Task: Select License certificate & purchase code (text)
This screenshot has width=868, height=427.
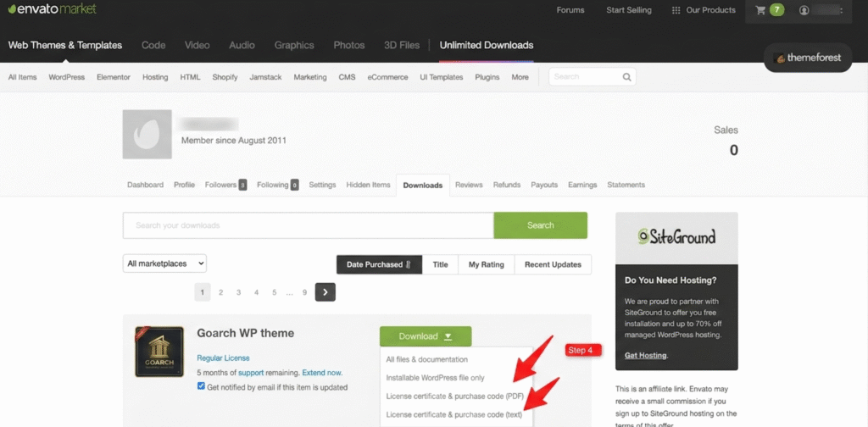Action: pyautogui.click(x=456, y=414)
